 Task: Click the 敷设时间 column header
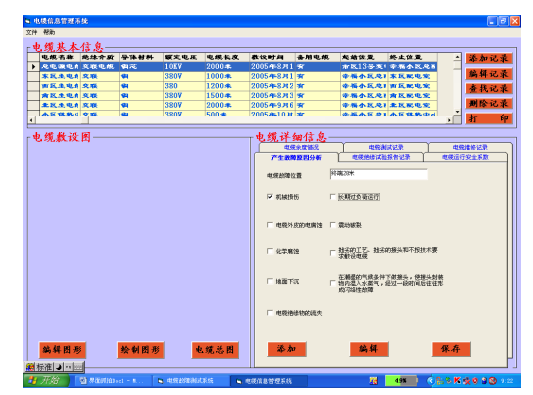click(x=272, y=57)
